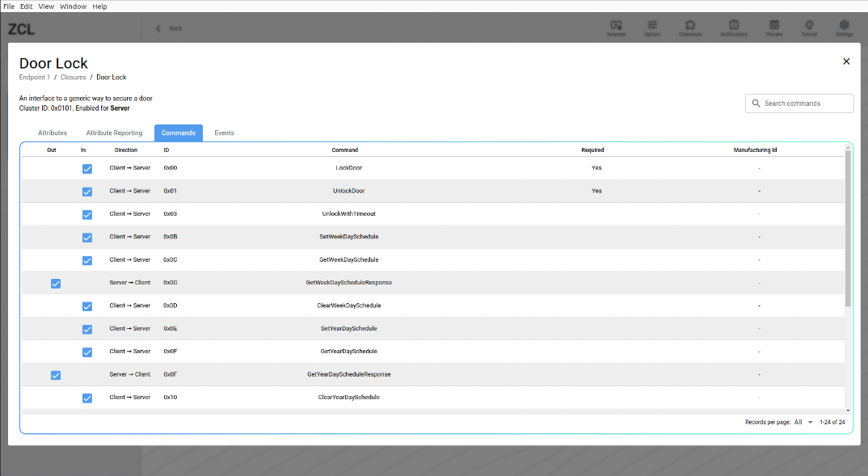Open the Options icon in the top bar

[x=653, y=28]
